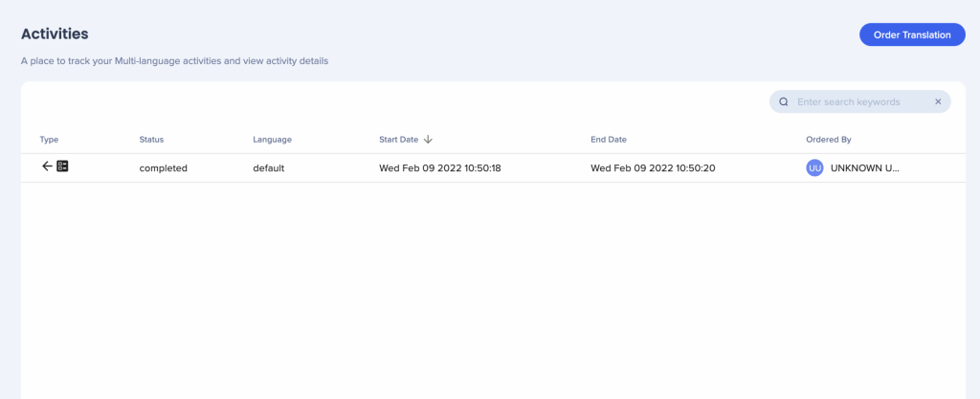
Task: Select the 'completed' status cell
Action: pos(163,168)
